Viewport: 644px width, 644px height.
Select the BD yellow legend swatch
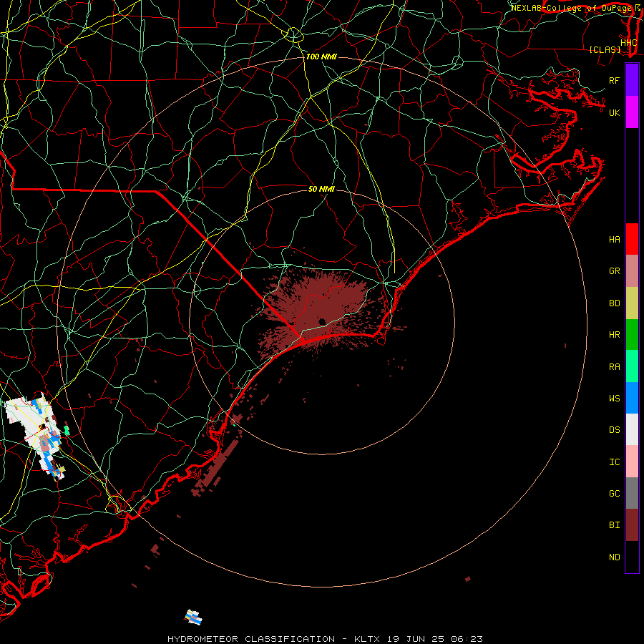pos(632,303)
